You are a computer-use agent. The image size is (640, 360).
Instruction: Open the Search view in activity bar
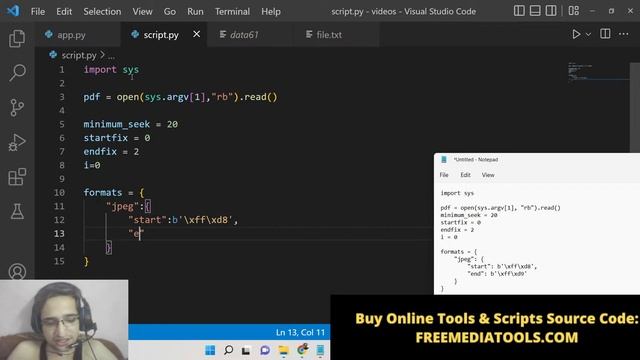[17, 73]
